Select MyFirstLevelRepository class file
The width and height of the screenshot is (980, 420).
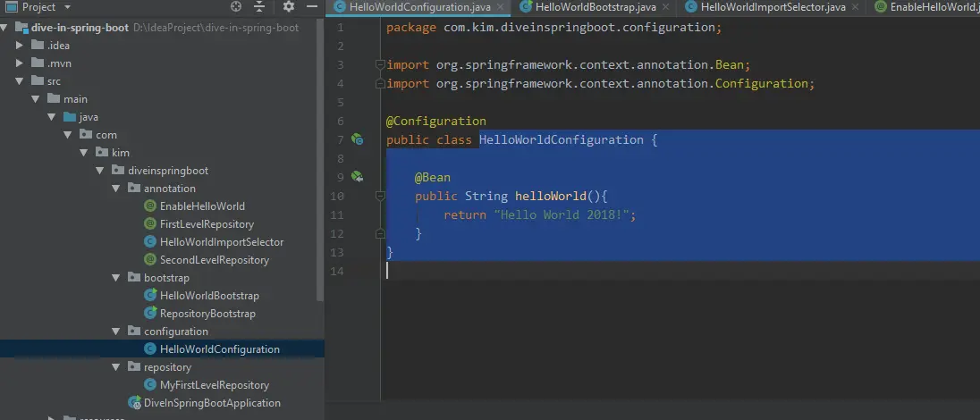pyautogui.click(x=215, y=385)
